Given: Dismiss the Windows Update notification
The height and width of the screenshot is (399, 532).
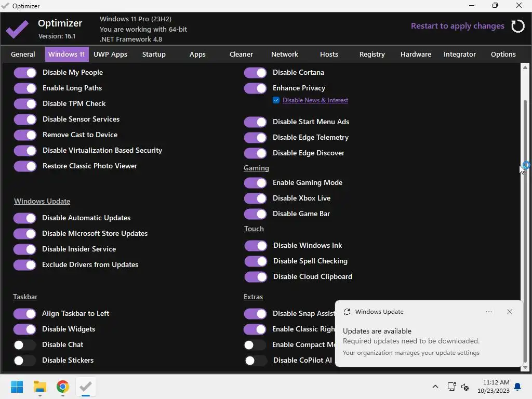Looking at the screenshot, I should [509, 312].
